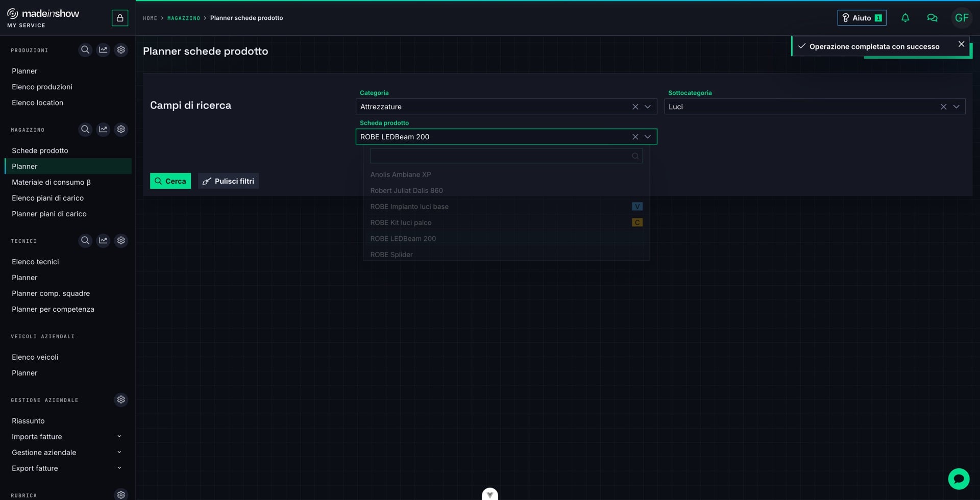This screenshot has height=500, width=980.
Task: Collapse the Scheda prodotto dropdown arrow
Action: pos(648,137)
